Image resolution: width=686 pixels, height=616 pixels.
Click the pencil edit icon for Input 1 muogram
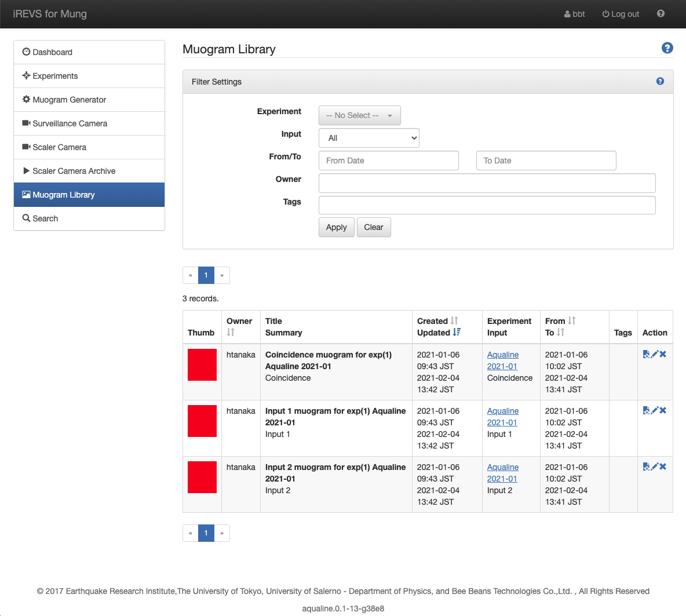coord(655,410)
